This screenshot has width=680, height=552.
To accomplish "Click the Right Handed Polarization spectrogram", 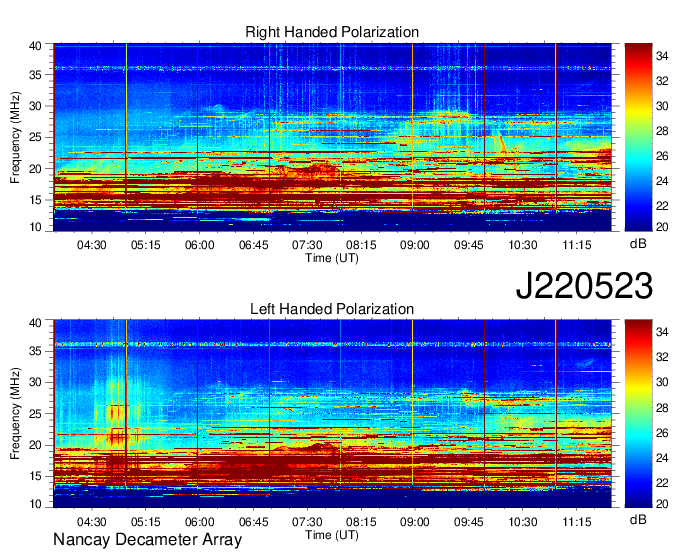I will click(332, 137).
